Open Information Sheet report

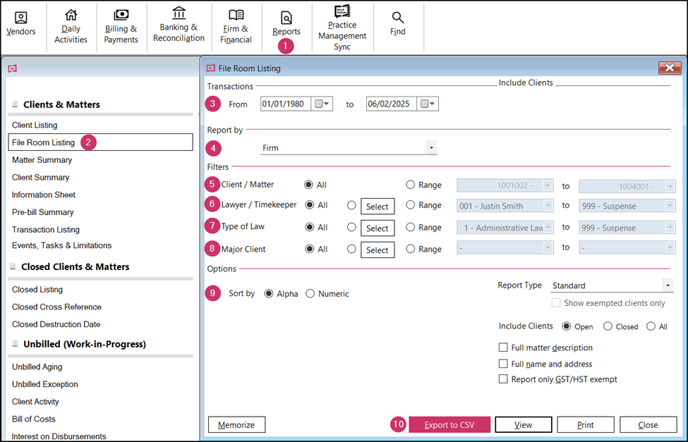pyautogui.click(x=43, y=194)
